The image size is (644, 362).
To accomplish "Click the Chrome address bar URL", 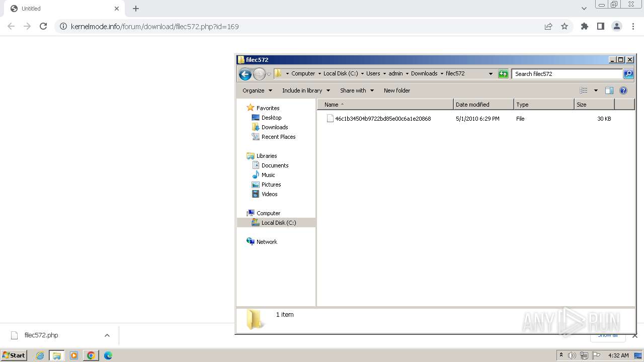I will click(x=154, y=27).
